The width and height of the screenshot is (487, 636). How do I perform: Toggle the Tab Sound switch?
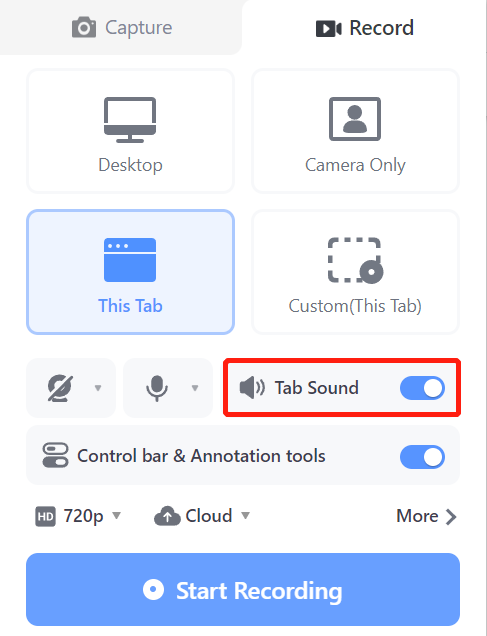coord(422,388)
